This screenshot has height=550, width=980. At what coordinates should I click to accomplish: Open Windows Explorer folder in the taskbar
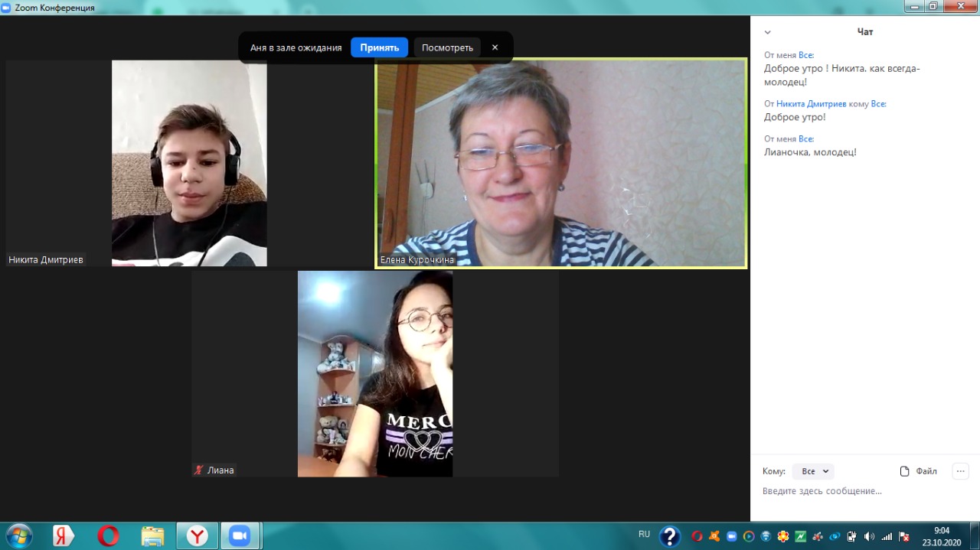[152, 535]
